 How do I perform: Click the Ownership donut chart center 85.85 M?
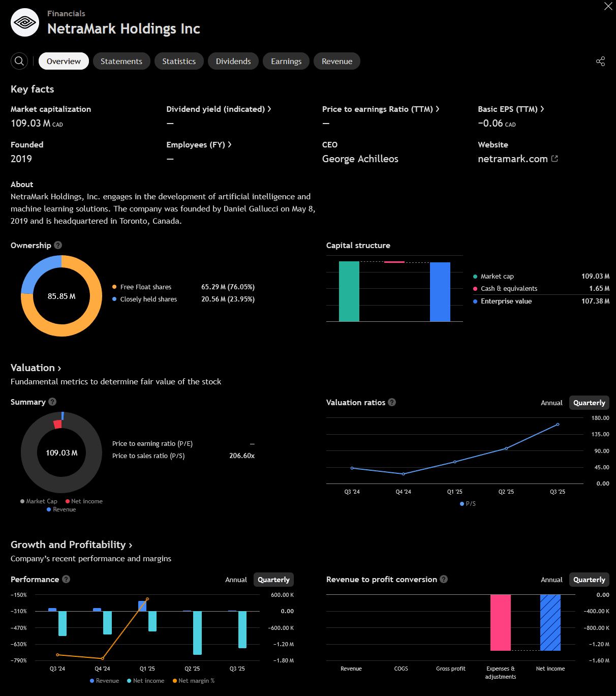tap(61, 296)
